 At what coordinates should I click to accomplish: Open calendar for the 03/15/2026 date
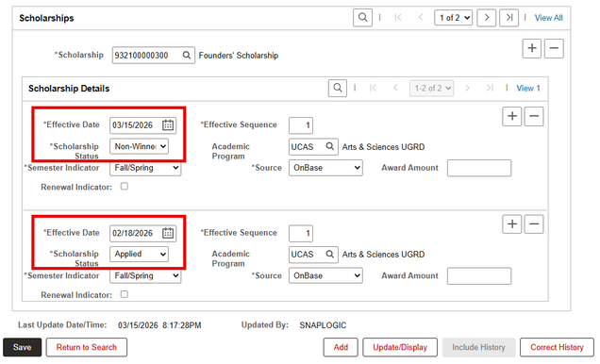(168, 125)
